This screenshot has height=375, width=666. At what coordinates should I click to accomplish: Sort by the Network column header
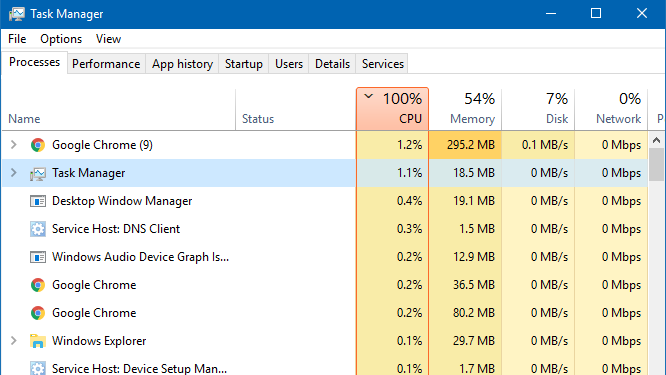coord(611,110)
